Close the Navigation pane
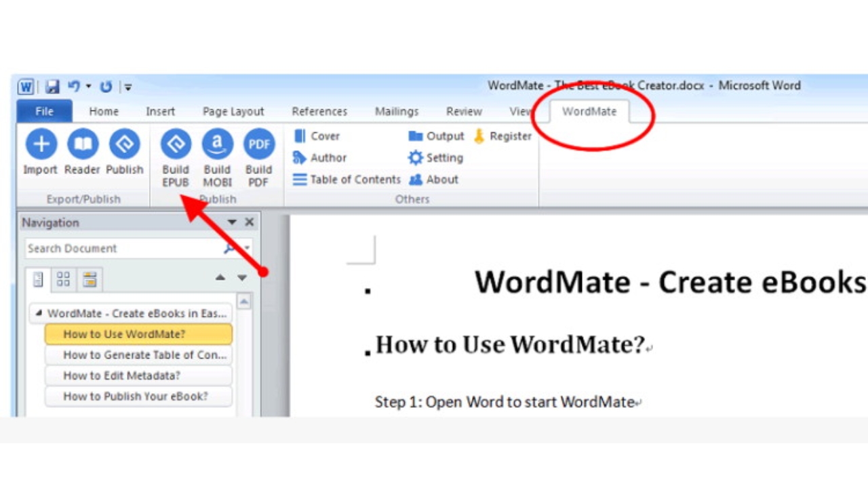This screenshot has height=488, width=868. tap(249, 222)
